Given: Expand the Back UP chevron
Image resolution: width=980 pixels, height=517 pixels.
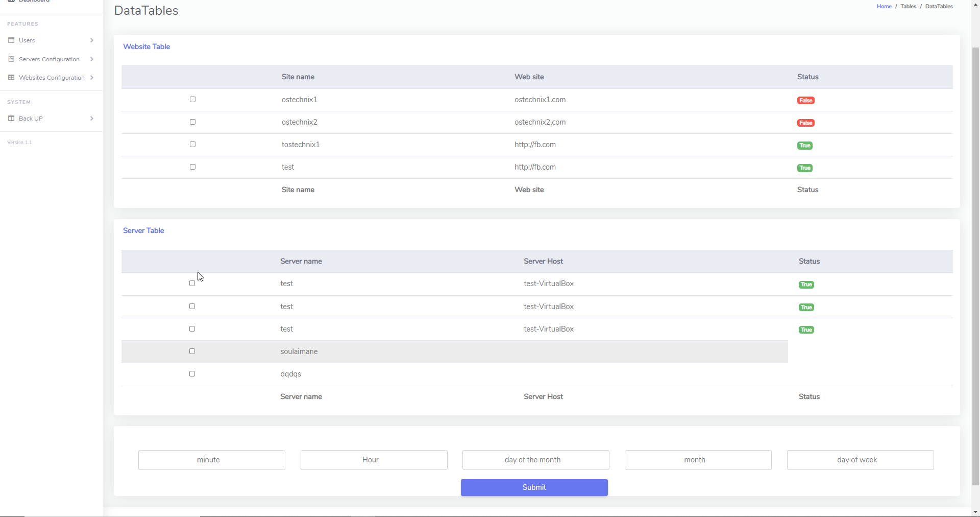Looking at the screenshot, I should tap(92, 119).
